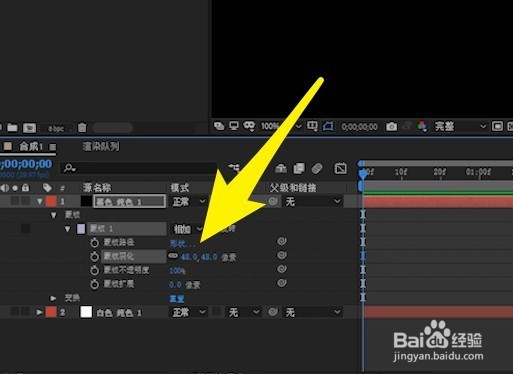
Task: Switch to the 渲染队列 tab
Action: coord(101,146)
